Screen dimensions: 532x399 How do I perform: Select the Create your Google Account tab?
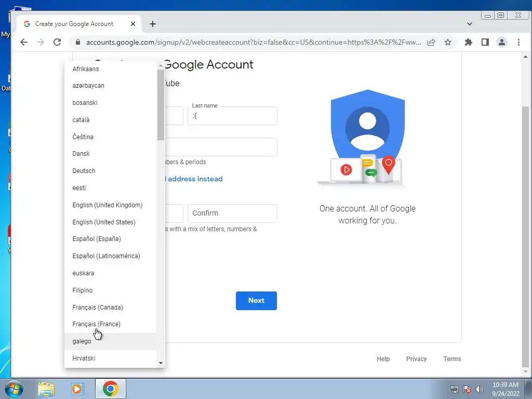pyautogui.click(x=79, y=24)
